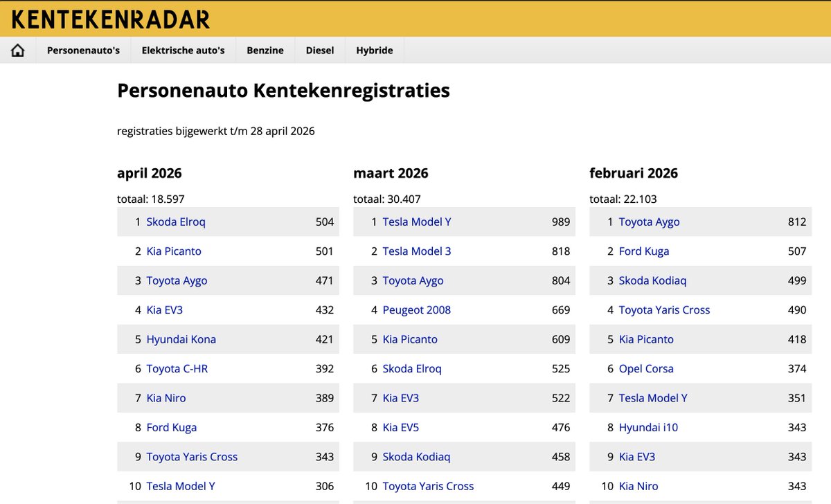Image resolution: width=831 pixels, height=504 pixels.
Task: Open Skoda Elroq link in april 2026
Action: click(x=176, y=222)
